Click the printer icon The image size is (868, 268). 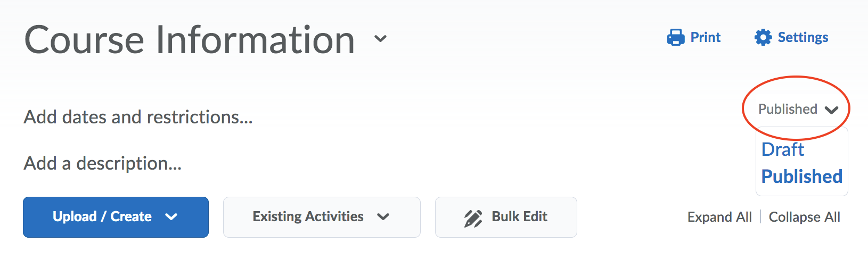tap(676, 37)
